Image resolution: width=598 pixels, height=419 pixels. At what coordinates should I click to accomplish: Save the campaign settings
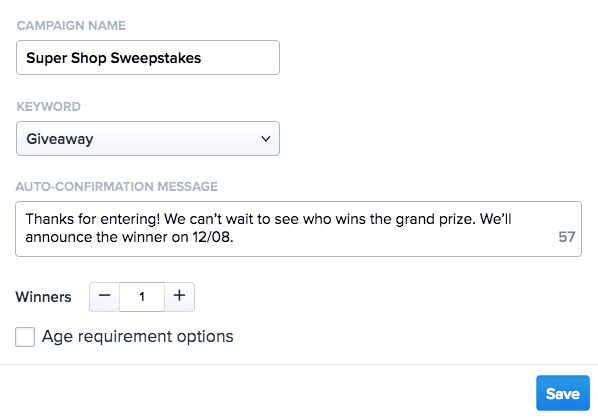coord(563,393)
